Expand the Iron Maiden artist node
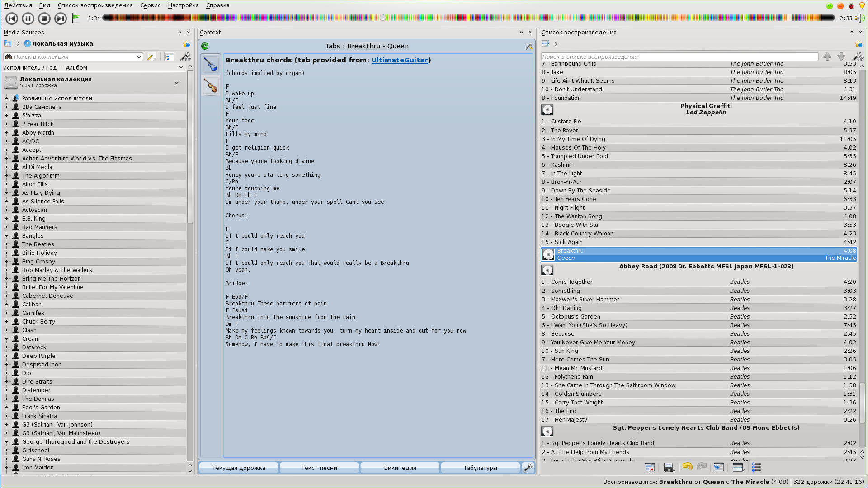The height and width of the screenshot is (488, 868). point(6,467)
